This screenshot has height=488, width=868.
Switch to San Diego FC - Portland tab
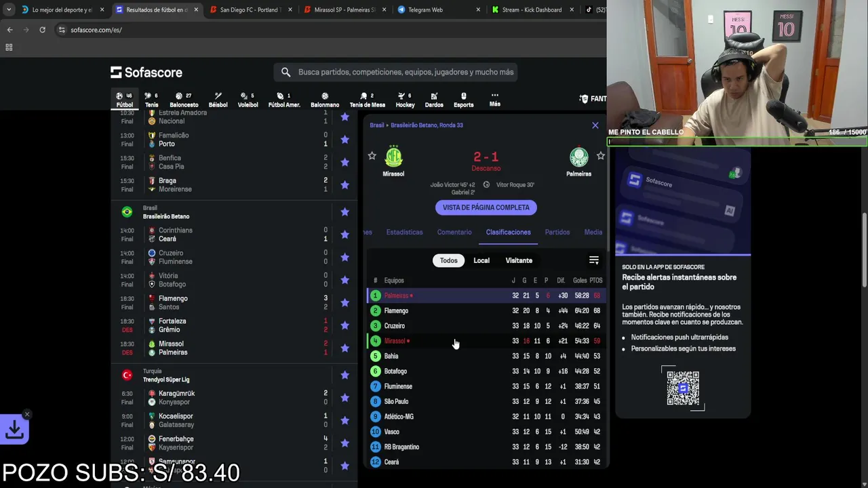(250, 9)
